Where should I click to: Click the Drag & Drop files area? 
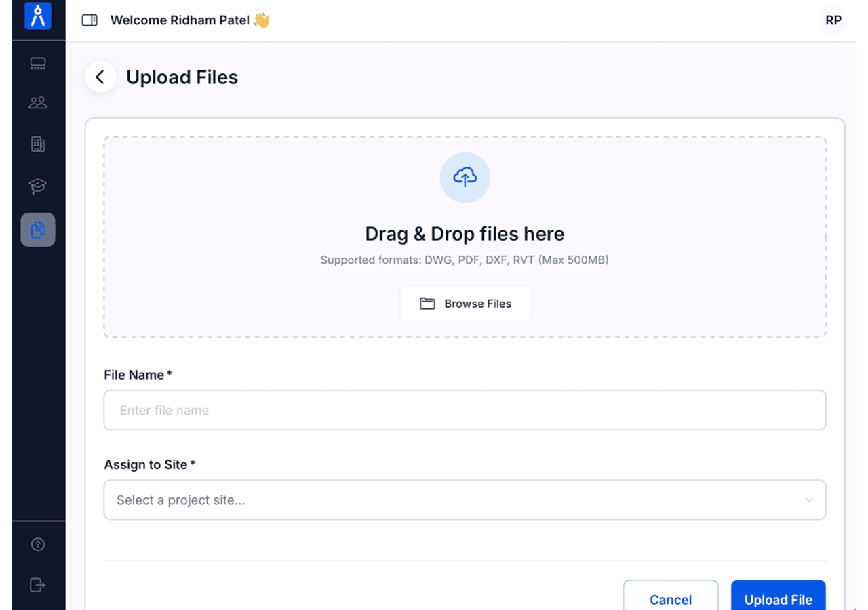click(465, 237)
